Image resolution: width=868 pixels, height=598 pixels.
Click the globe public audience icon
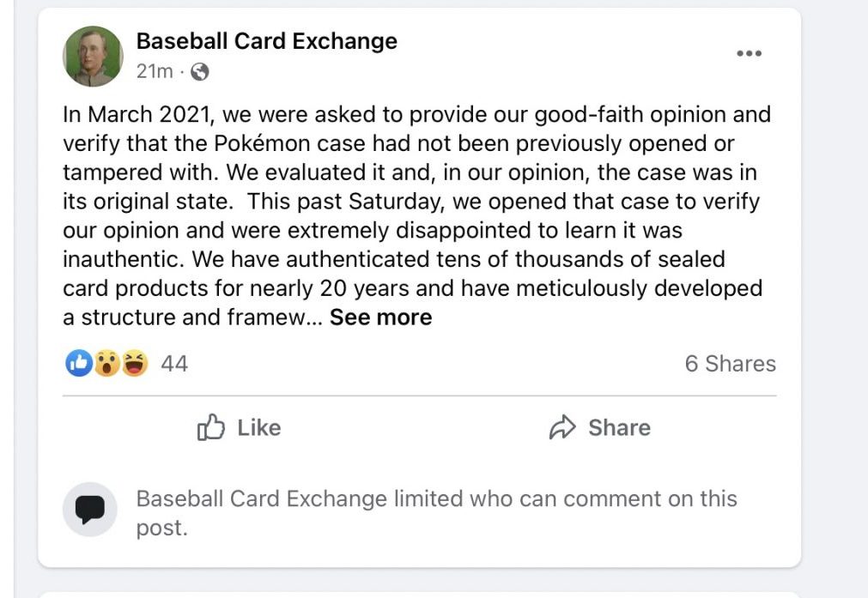199,72
